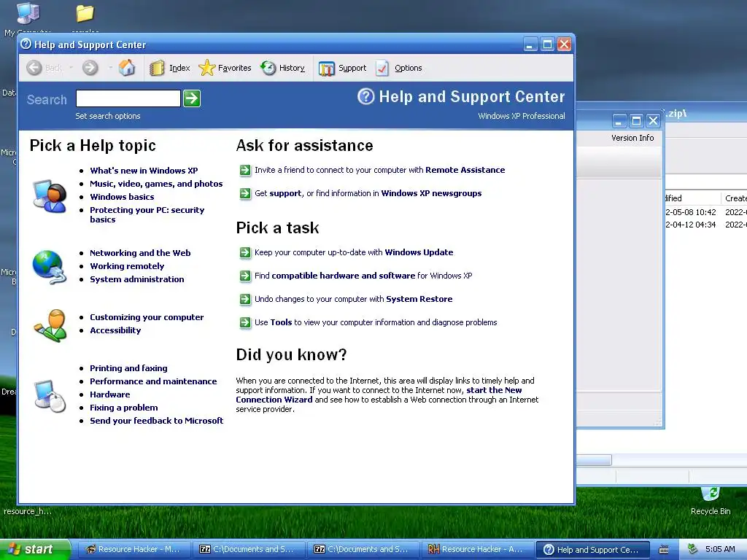
Task: Click green arrow beside Windows Update
Action: pyautogui.click(x=245, y=252)
